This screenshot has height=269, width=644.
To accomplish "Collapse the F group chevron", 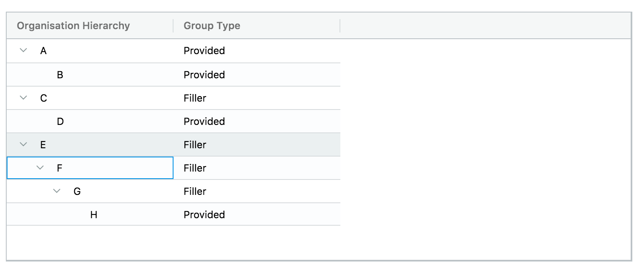I will click(x=40, y=168).
